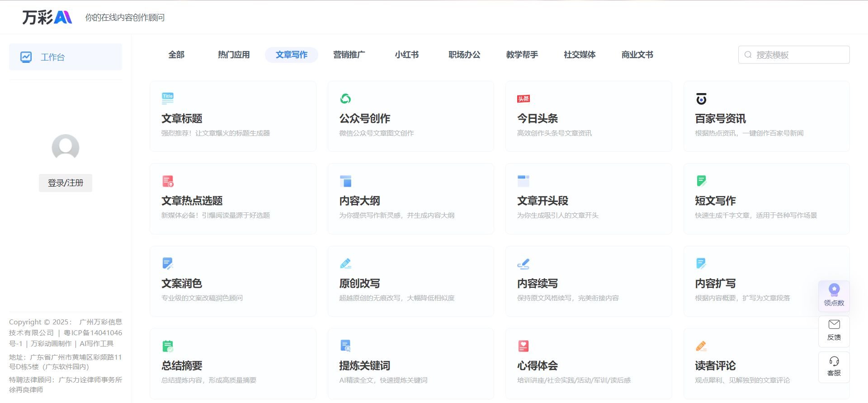Select the 百家号资讯 icon
This screenshot has height=403, width=868.
[x=701, y=98]
